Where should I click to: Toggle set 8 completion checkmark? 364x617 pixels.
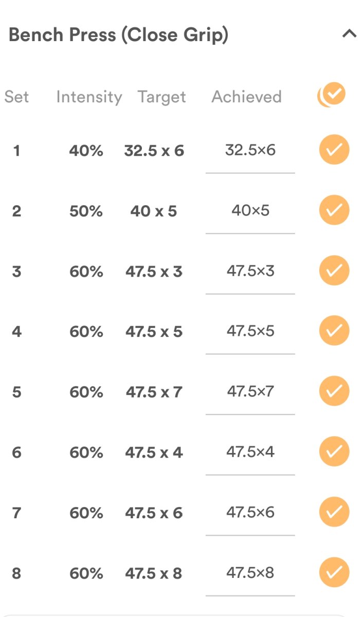[334, 572]
